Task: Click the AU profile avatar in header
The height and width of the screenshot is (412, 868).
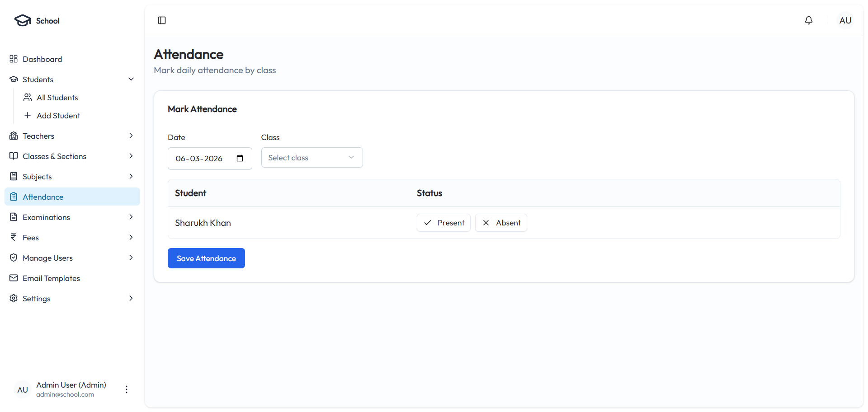Action: pyautogui.click(x=845, y=20)
